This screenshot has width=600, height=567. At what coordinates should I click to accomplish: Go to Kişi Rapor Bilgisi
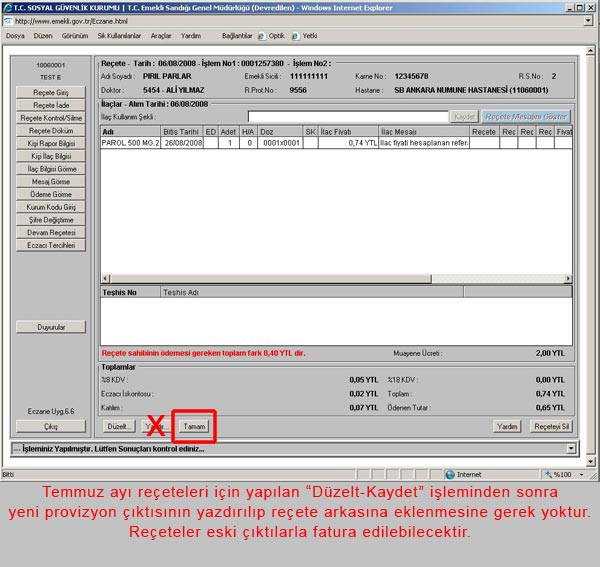(x=51, y=143)
